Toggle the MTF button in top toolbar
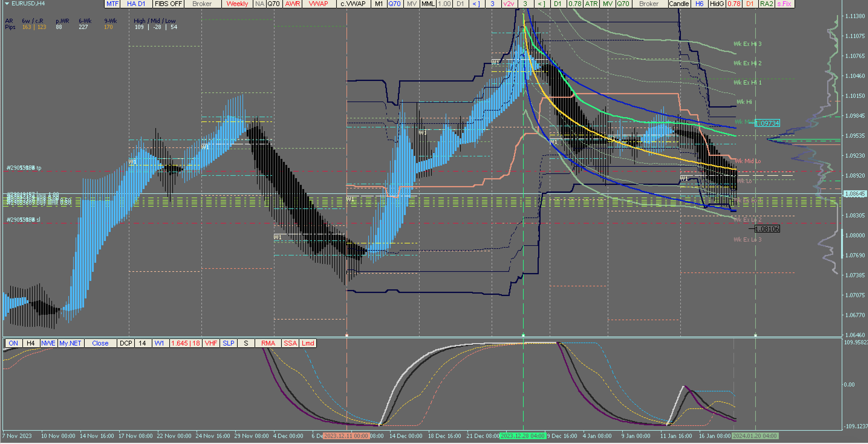 click(x=112, y=4)
